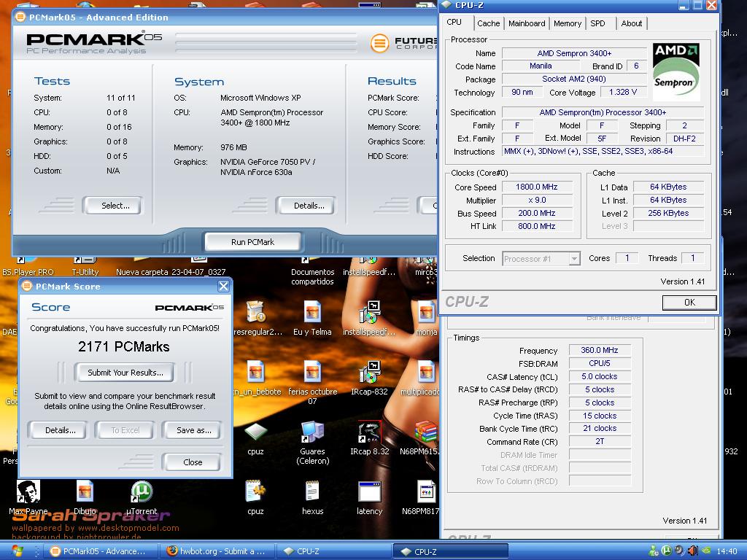The image size is (747, 560).
Task: Click the Multiplier value x 9.0
Action: coord(537,200)
